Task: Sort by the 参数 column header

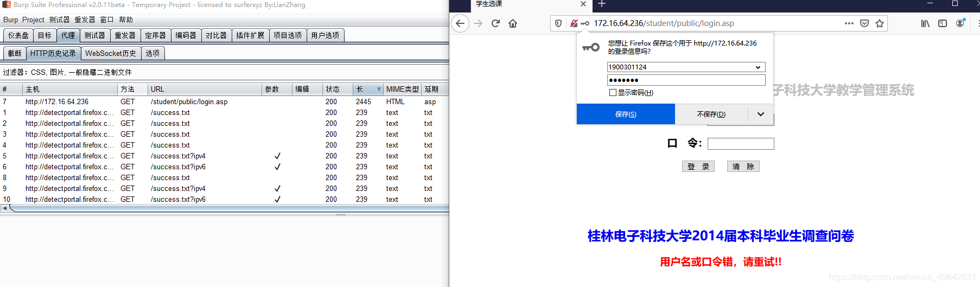Action: (277, 89)
